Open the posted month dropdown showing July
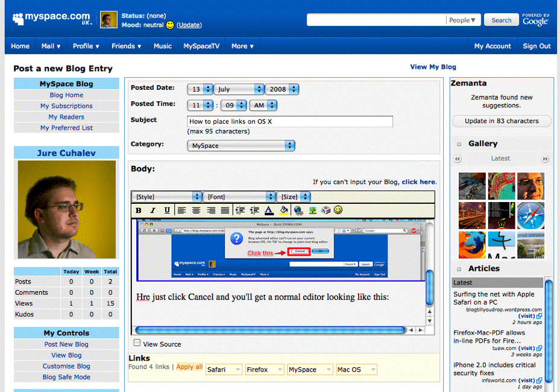This screenshot has width=560, height=392. (x=239, y=89)
